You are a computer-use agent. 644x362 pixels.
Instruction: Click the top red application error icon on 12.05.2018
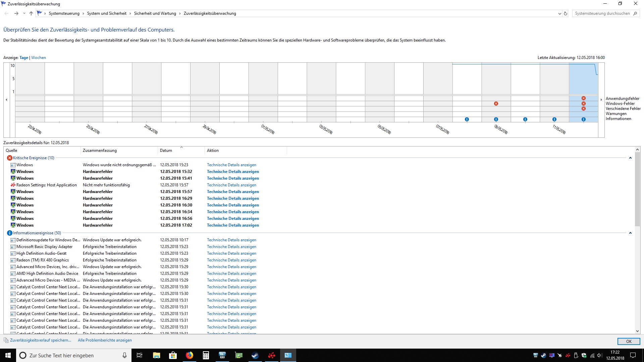[584, 98]
